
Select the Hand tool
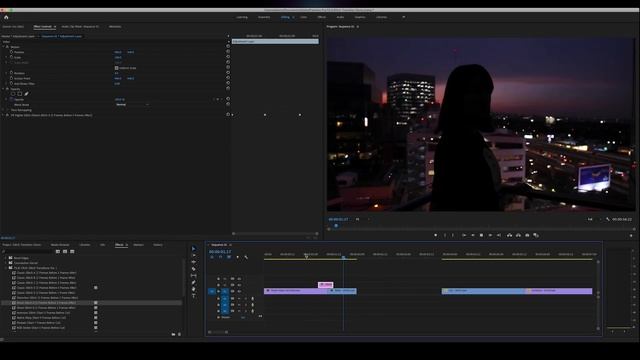click(x=193, y=289)
